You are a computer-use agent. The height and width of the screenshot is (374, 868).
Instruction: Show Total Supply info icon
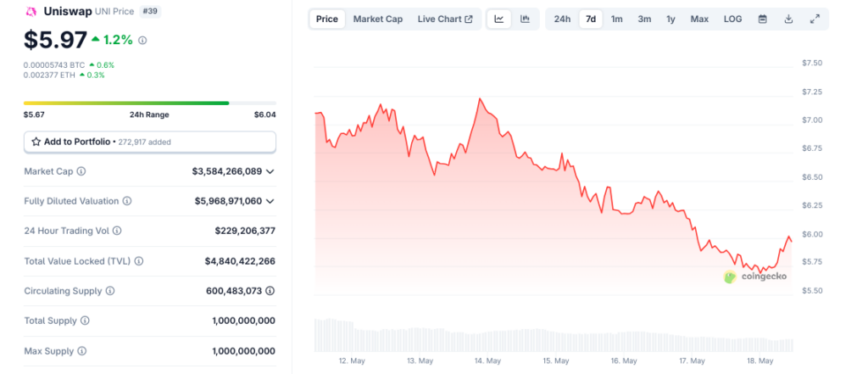[85, 321]
